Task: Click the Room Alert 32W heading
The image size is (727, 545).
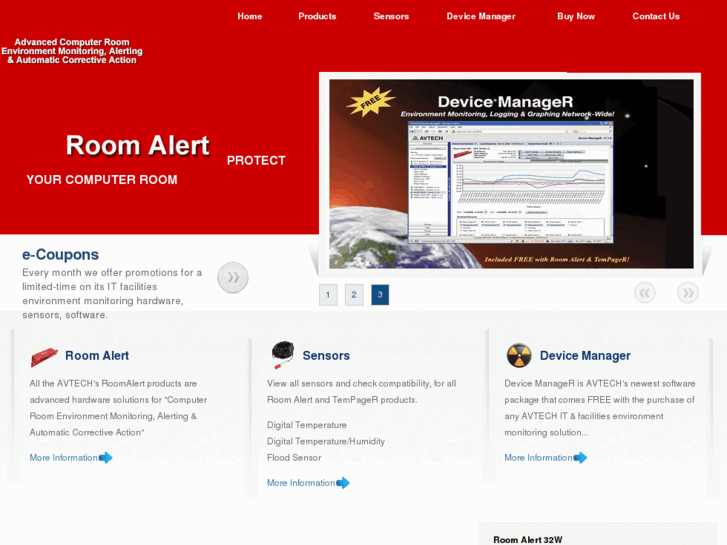Action: (528, 539)
